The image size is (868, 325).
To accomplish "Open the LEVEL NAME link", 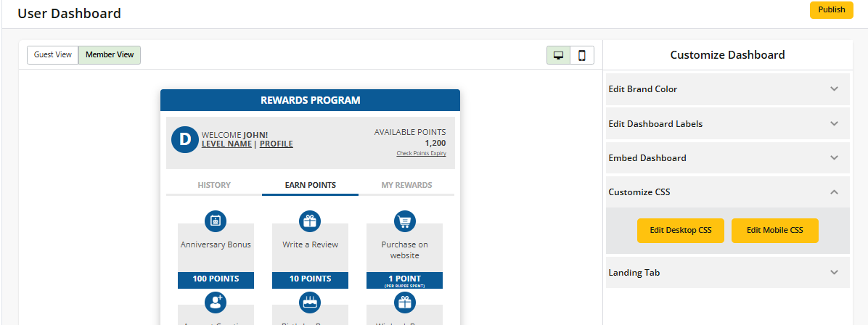I will [226, 144].
